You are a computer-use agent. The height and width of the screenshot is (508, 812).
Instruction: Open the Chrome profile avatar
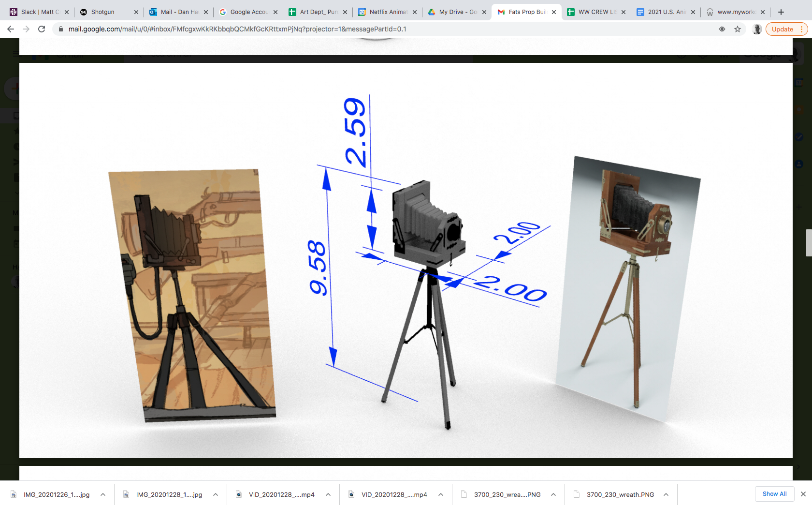tap(757, 29)
